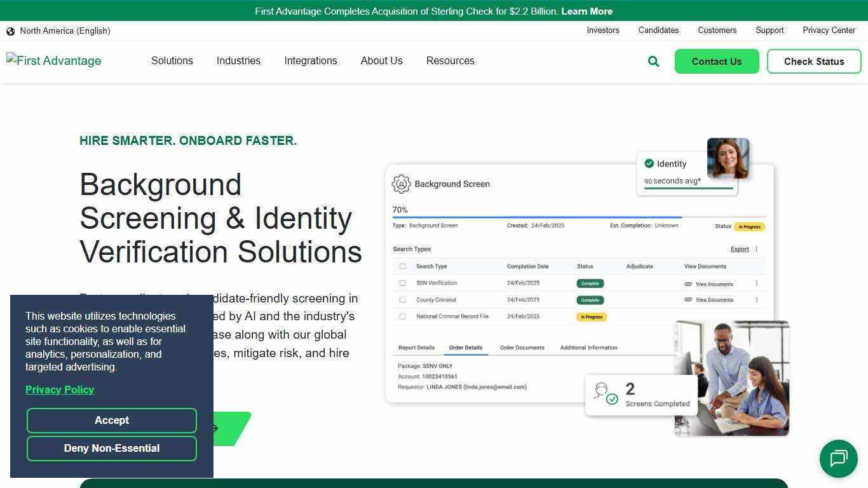Click the Identity green checkmark icon
The image size is (868, 488).
point(649,163)
